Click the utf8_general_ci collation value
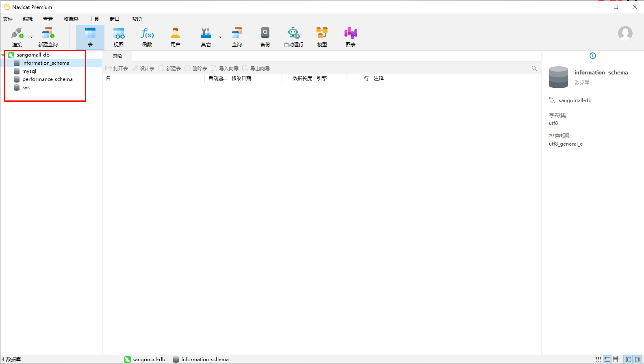This screenshot has width=644, height=364. tap(566, 144)
